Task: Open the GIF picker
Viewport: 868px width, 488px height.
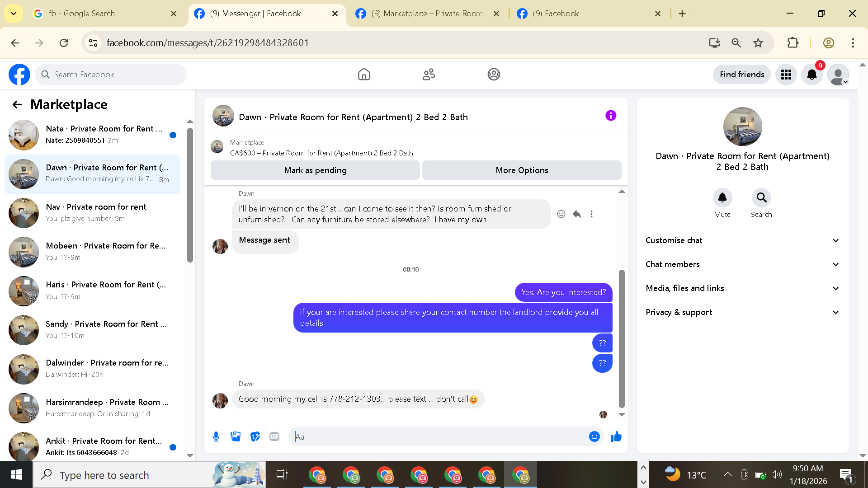Action: pos(274,436)
